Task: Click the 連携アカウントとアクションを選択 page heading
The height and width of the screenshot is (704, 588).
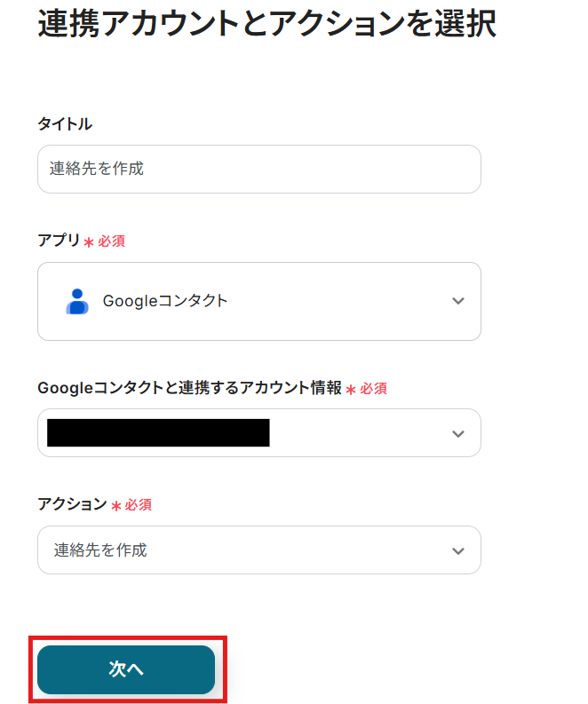Action: pos(266,24)
